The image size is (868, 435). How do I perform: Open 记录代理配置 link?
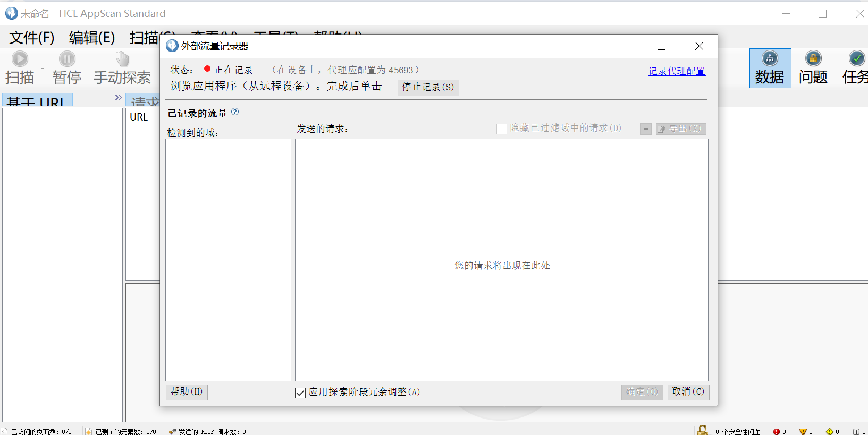point(677,71)
